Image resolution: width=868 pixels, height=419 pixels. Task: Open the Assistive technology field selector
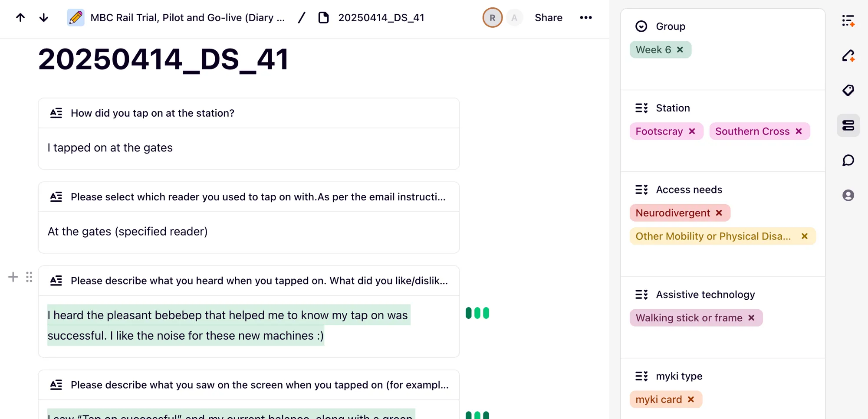click(x=641, y=295)
